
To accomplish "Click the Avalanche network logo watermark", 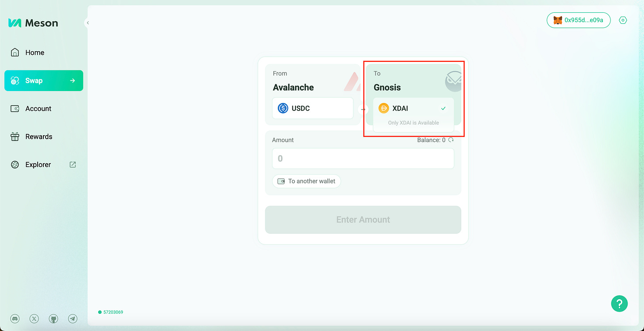I will coord(353,82).
